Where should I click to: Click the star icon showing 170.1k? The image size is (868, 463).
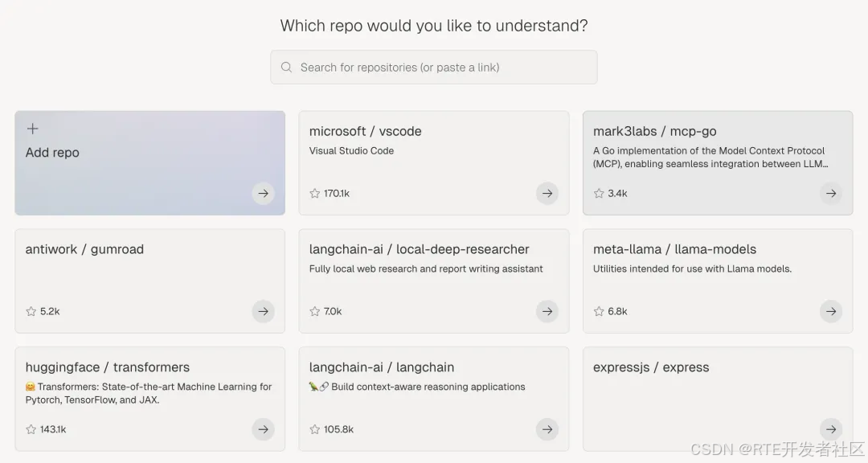coord(315,194)
